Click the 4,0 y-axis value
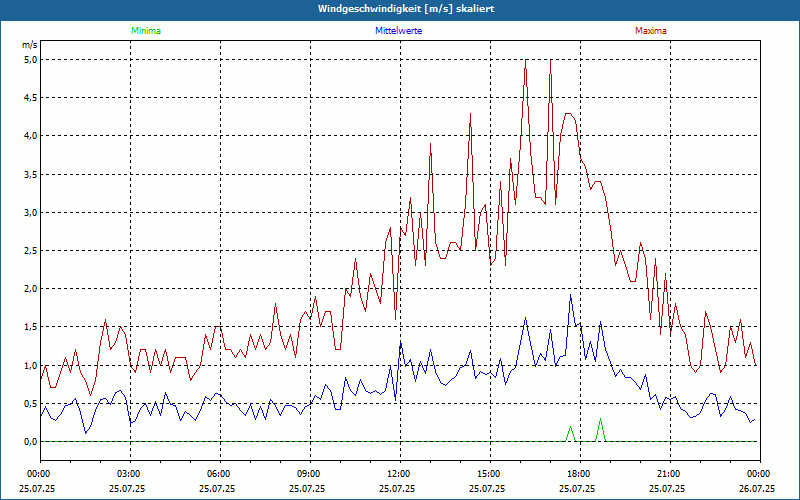800x500 pixels. [x=31, y=136]
